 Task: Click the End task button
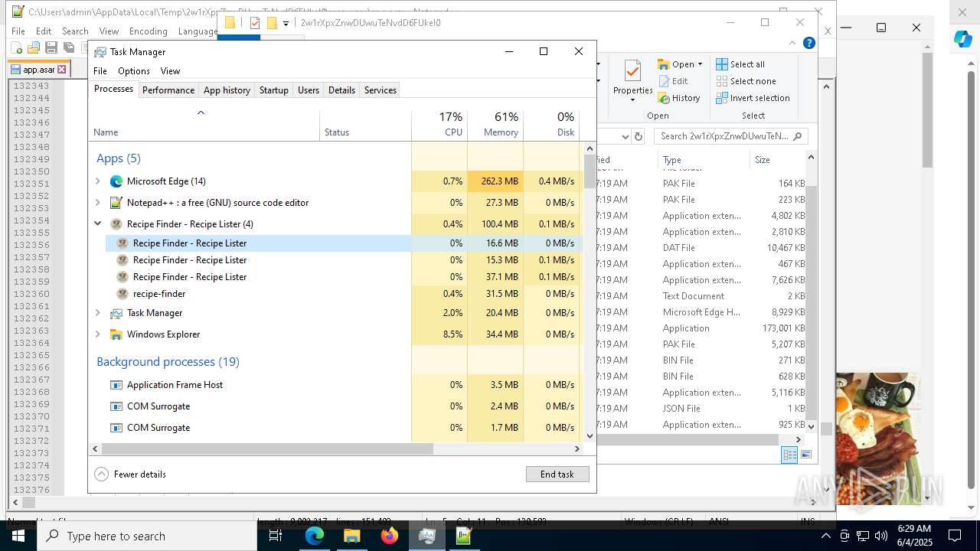click(x=557, y=474)
